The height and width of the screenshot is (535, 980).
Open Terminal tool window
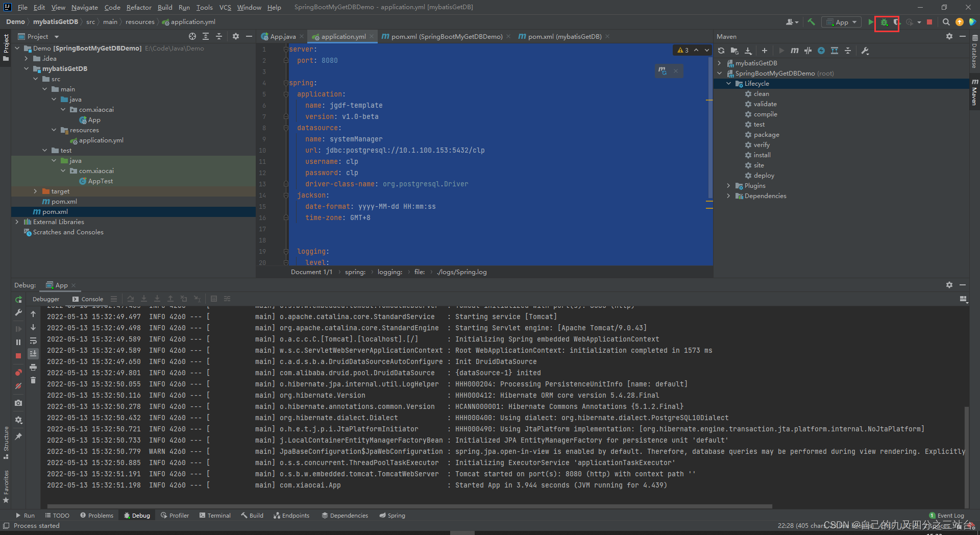[x=215, y=516]
